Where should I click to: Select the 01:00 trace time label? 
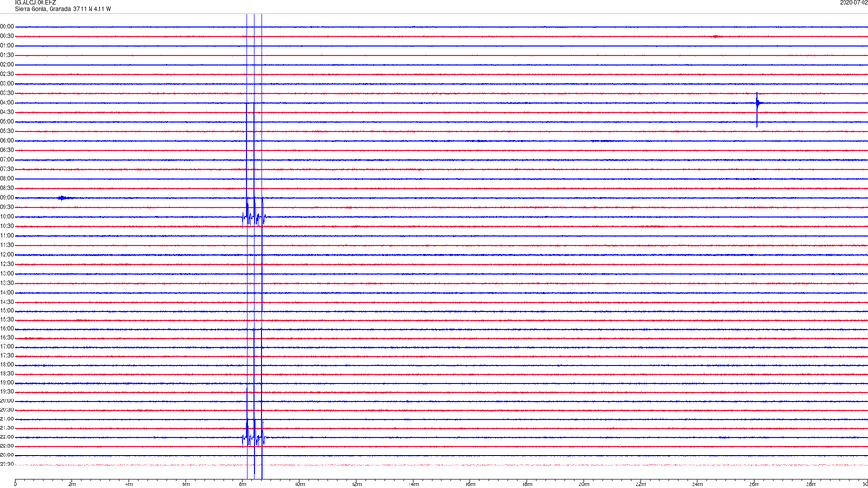pyautogui.click(x=7, y=45)
